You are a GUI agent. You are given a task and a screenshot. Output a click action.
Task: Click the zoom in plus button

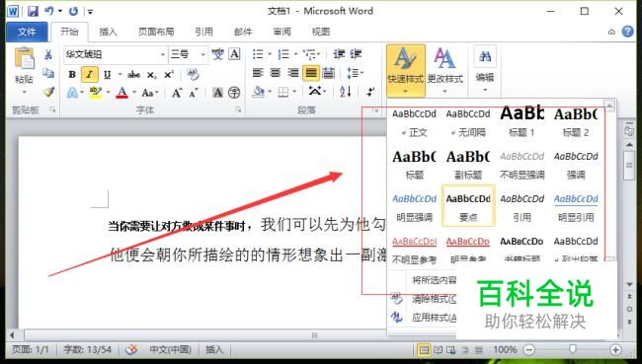tap(615, 349)
